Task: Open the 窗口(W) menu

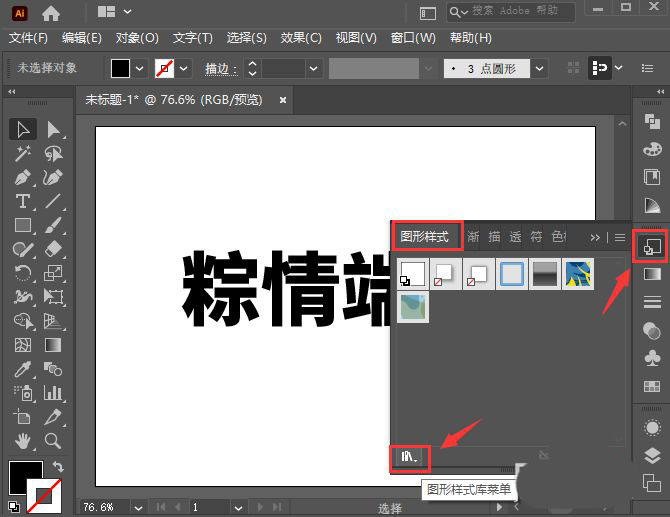Action: coord(413,38)
